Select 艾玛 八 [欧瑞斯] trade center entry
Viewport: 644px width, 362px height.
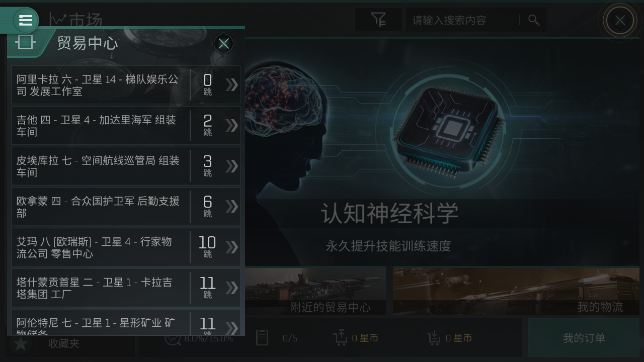coord(126,247)
